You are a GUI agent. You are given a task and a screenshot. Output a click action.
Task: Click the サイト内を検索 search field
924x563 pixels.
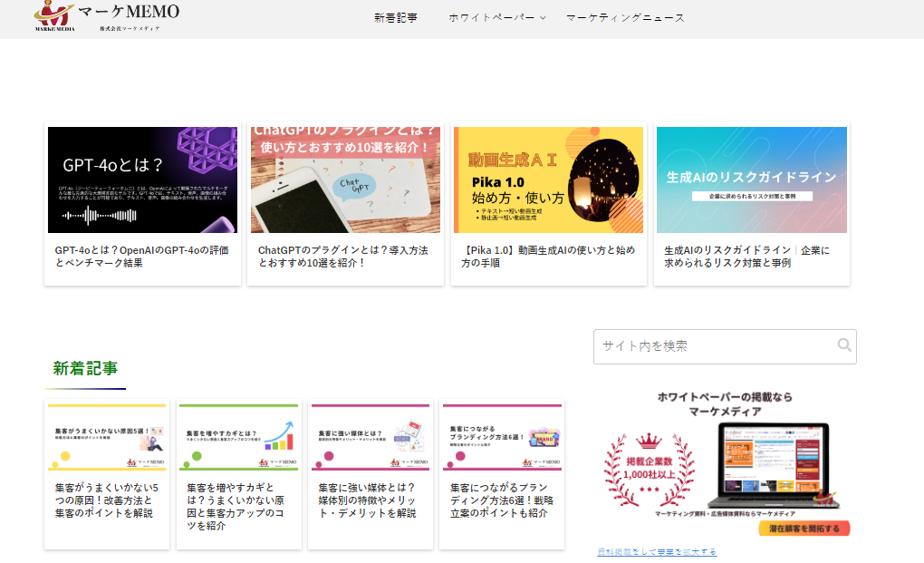pyautogui.click(x=714, y=346)
